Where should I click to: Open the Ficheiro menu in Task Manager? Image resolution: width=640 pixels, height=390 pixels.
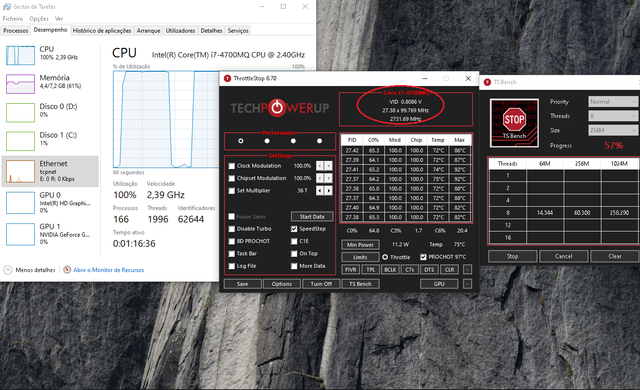(13, 18)
